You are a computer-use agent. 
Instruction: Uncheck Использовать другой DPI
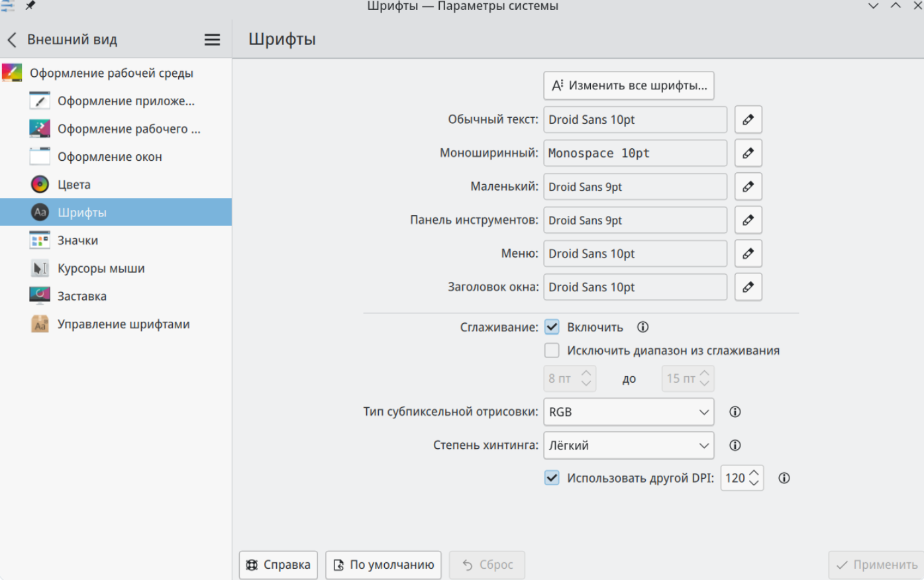(x=552, y=478)
